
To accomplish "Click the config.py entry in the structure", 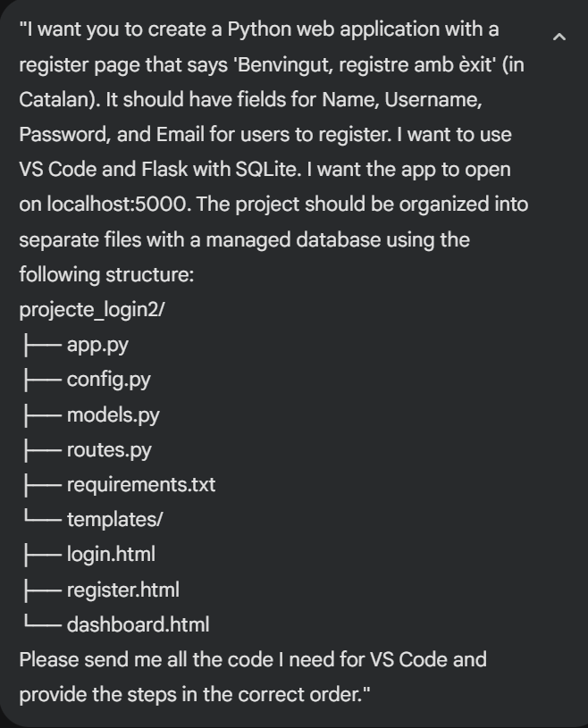I will tap(108, 380).
